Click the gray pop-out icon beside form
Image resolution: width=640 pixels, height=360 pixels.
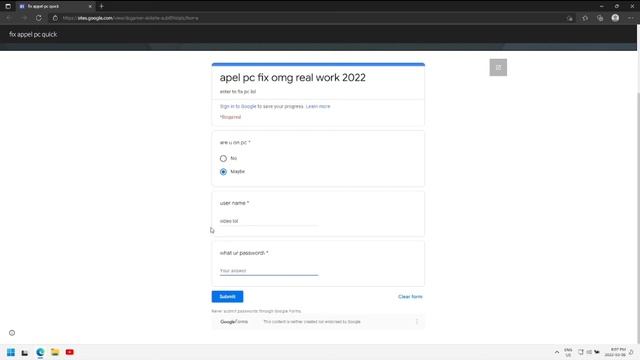click(498, 67)
